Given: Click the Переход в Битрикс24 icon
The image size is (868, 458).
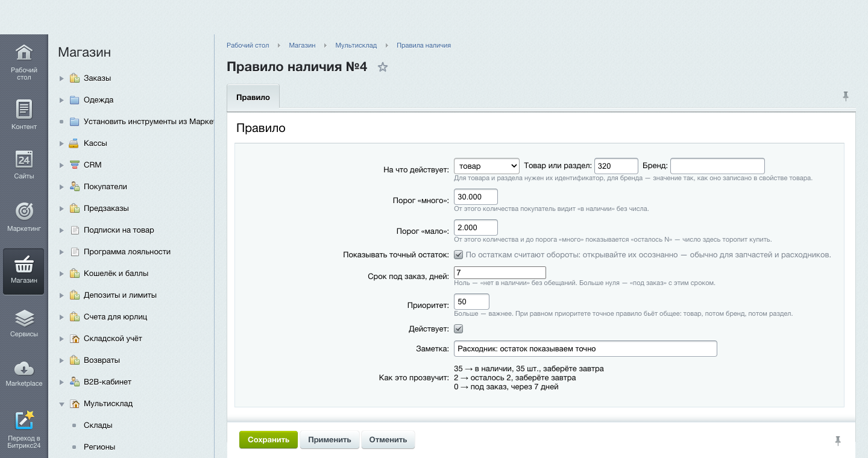Looking at the screenshot, I should 24,420.
